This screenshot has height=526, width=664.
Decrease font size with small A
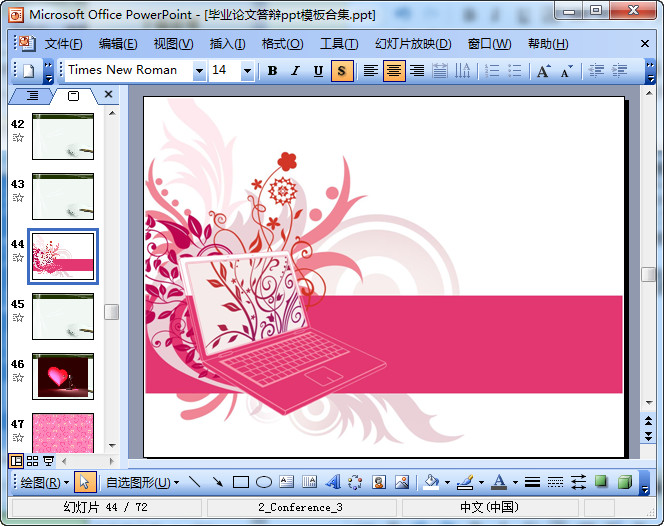point(566,71)
